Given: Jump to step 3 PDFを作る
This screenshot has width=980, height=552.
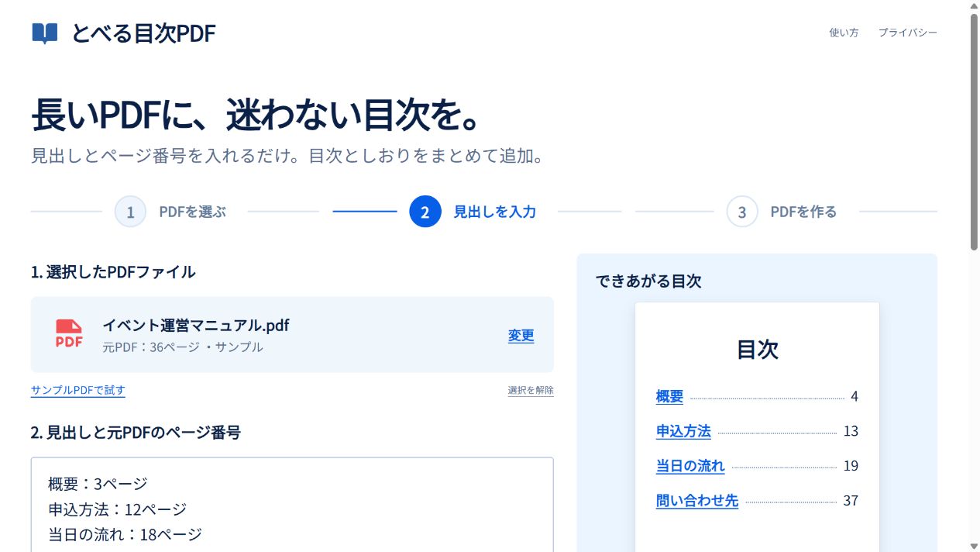Looking at the screenshot, I should pyautogui.click(x=782, y=212).
